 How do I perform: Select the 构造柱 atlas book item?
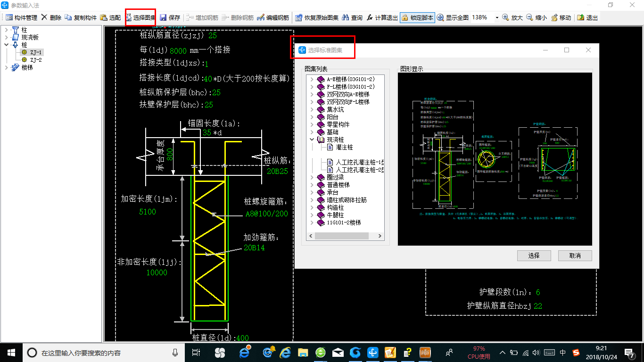[335, 207]
